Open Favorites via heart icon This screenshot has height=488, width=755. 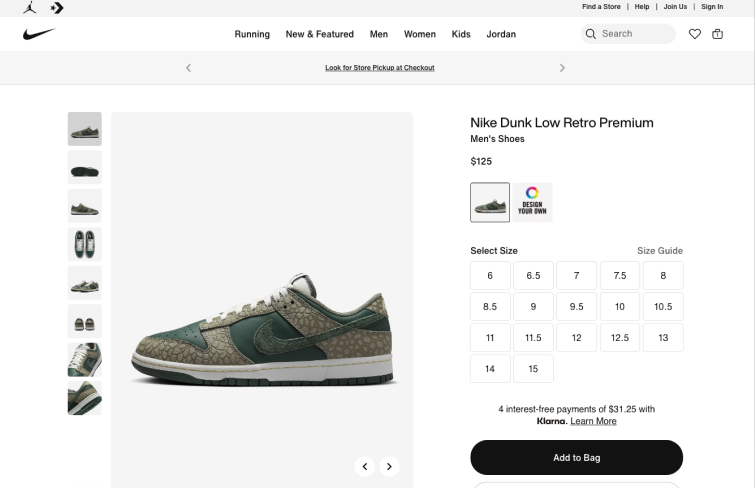694,34
